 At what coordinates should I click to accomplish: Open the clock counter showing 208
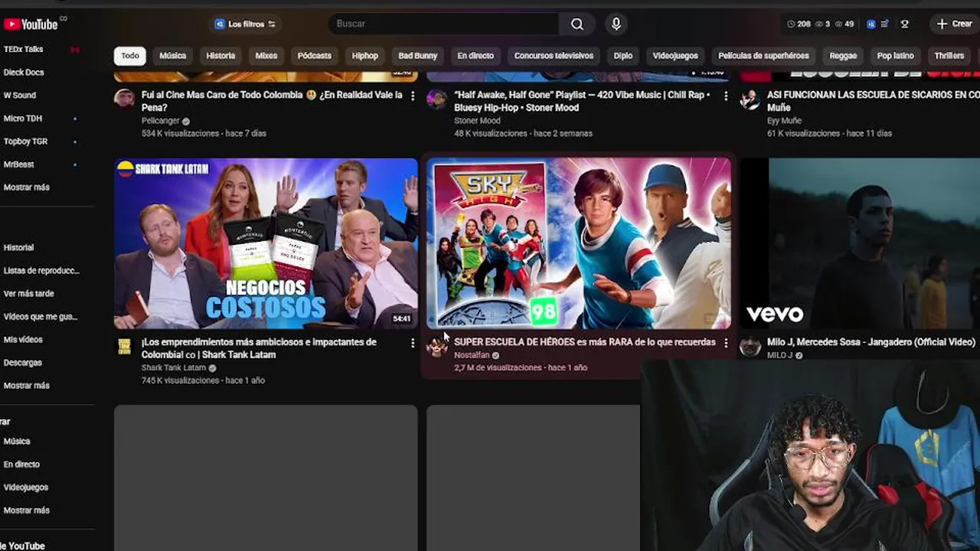tap(798, 24)
